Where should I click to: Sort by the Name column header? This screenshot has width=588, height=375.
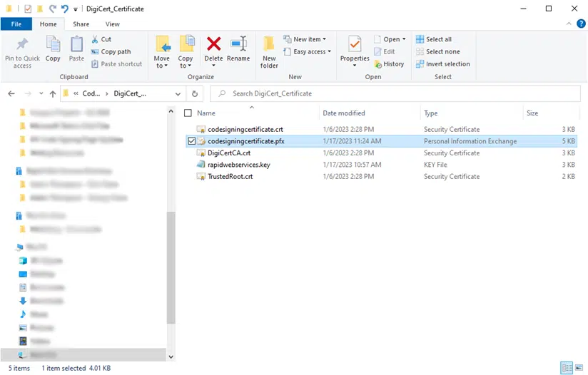[206, 113]
